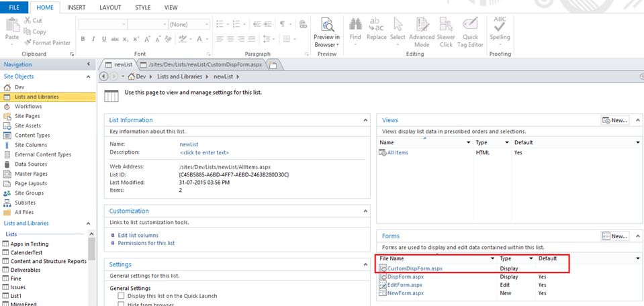Open the Forms Type column filter dropdown
Image resolution: width=644 pixels, height=306 pixels.
531,259
